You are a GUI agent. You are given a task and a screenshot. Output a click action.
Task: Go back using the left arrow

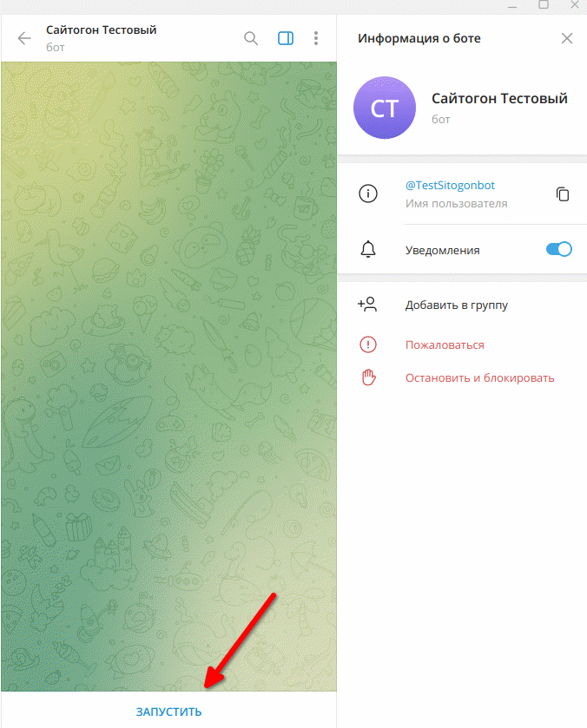(x=24, y=38)
